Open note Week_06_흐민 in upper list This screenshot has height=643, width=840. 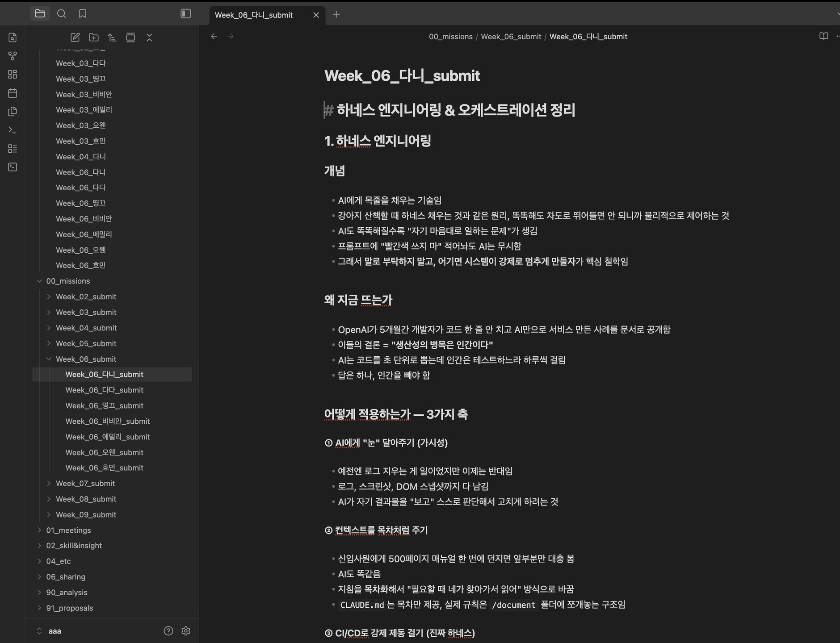[80, 265]
